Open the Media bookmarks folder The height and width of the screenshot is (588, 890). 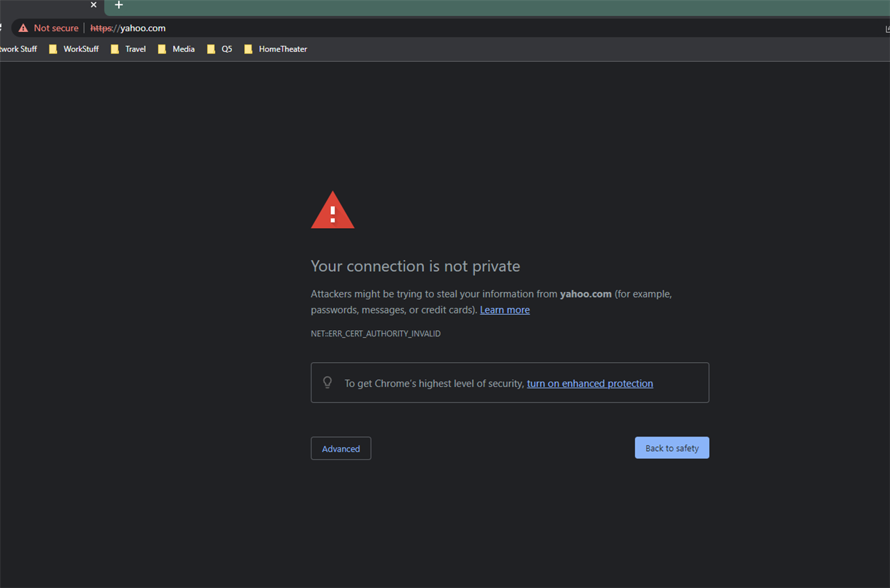tap(176, 49)
